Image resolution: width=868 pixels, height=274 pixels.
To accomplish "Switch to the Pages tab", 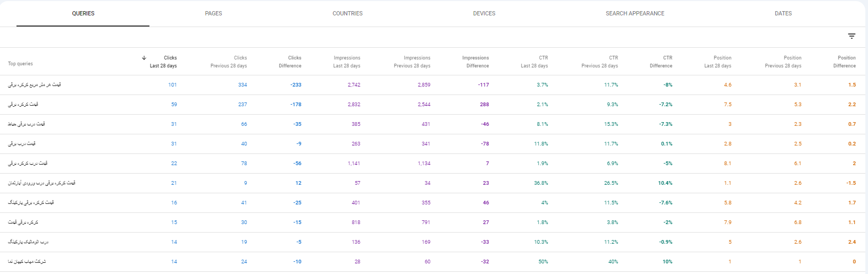I will [x=213, y=13].
